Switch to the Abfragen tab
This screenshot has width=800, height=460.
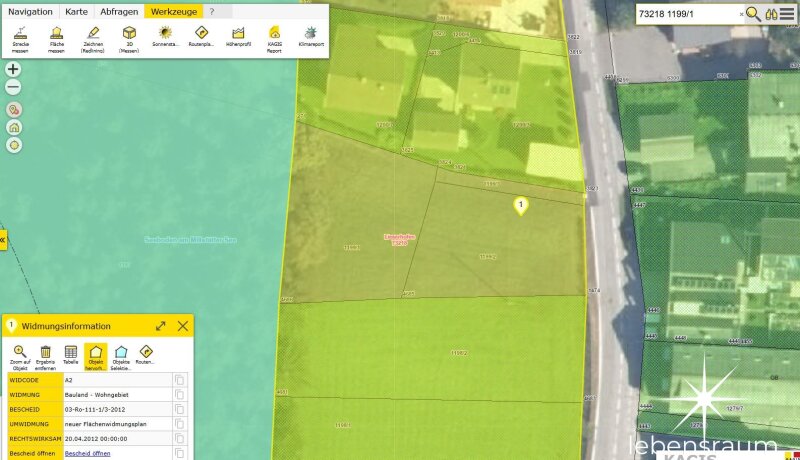pyautogui.click(x=119, y=11)
